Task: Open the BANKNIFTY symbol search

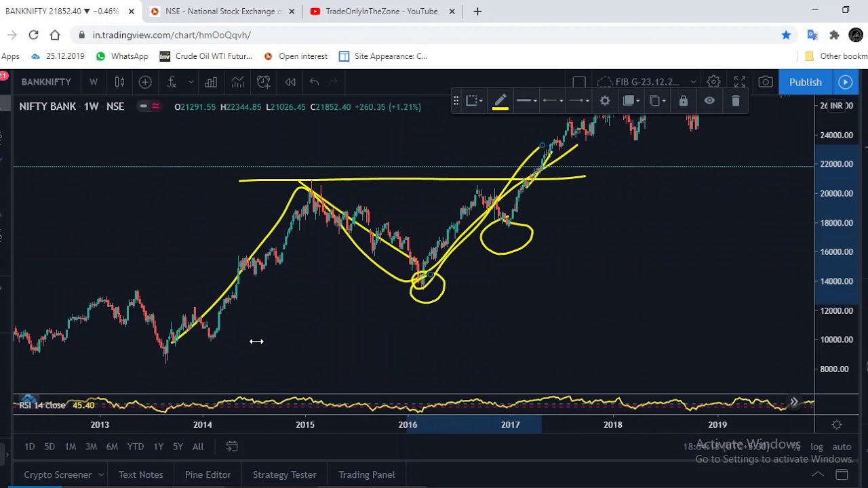Action: tap(46, 82)
